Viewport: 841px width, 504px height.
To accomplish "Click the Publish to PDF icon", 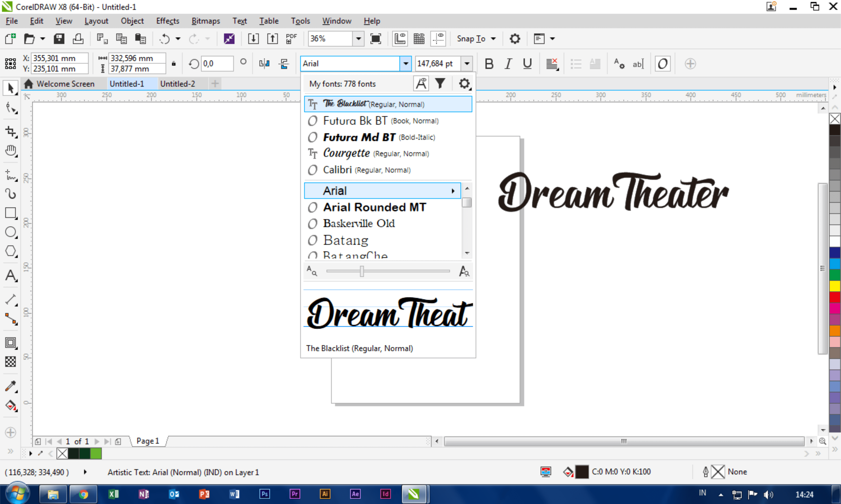I will tap(291, 39).
